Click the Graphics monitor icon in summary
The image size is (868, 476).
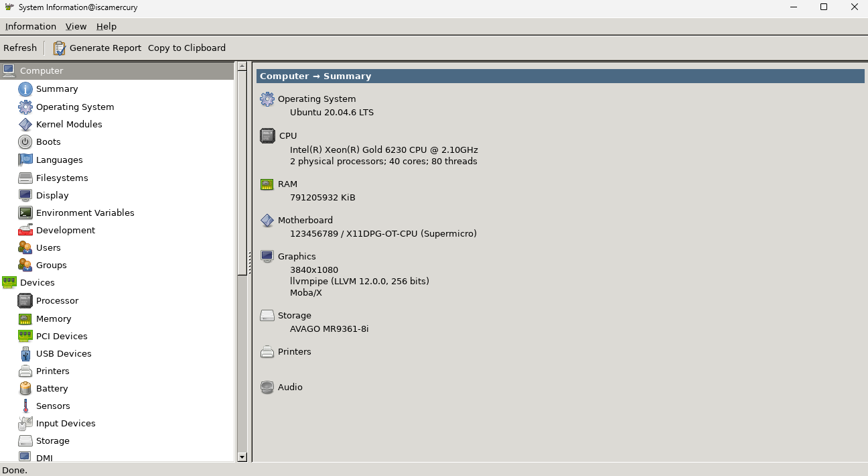(267, 256)
